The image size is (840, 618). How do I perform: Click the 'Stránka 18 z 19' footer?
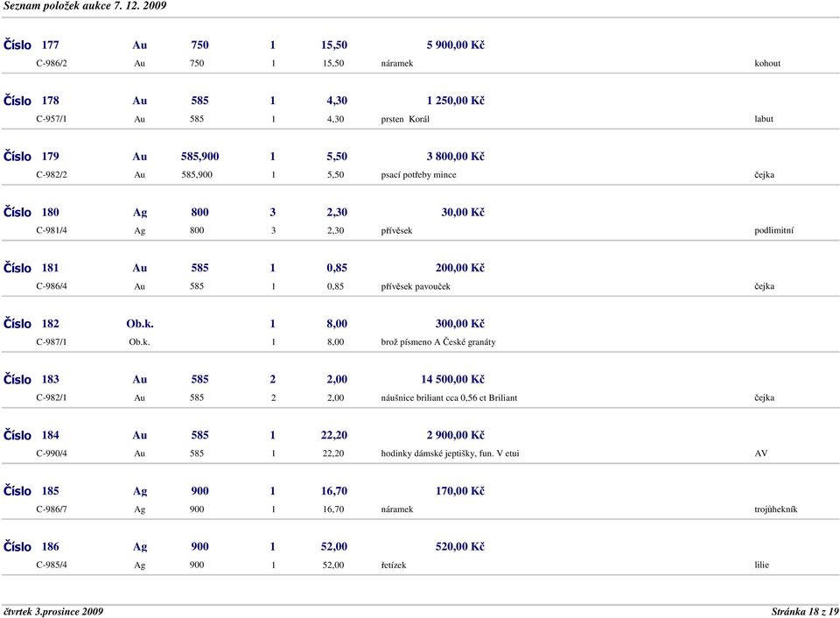pos(805,612)
